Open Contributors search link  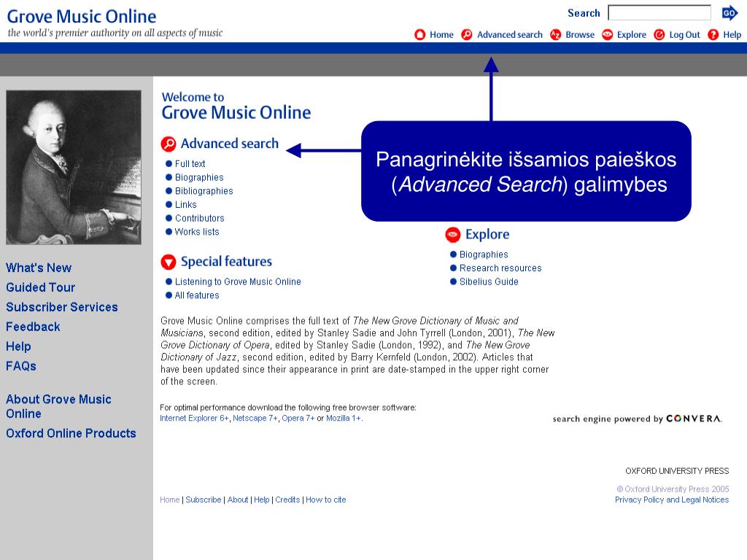[x=199, y=218]
